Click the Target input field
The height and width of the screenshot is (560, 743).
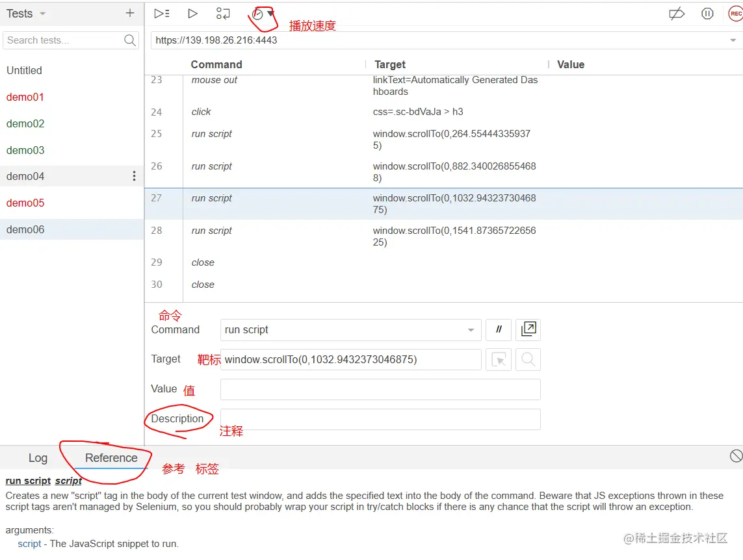click(x=350, y=360)
